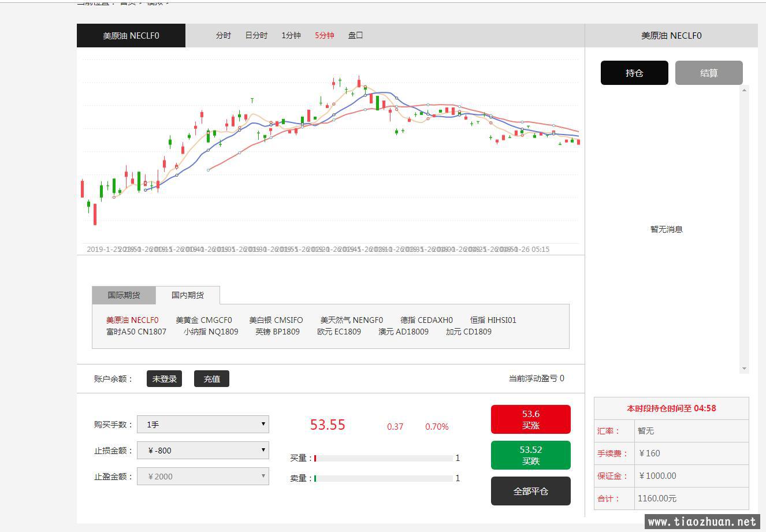Select 美黄金 CMGCF0 contract
The image size is (766, 532).
204,320
